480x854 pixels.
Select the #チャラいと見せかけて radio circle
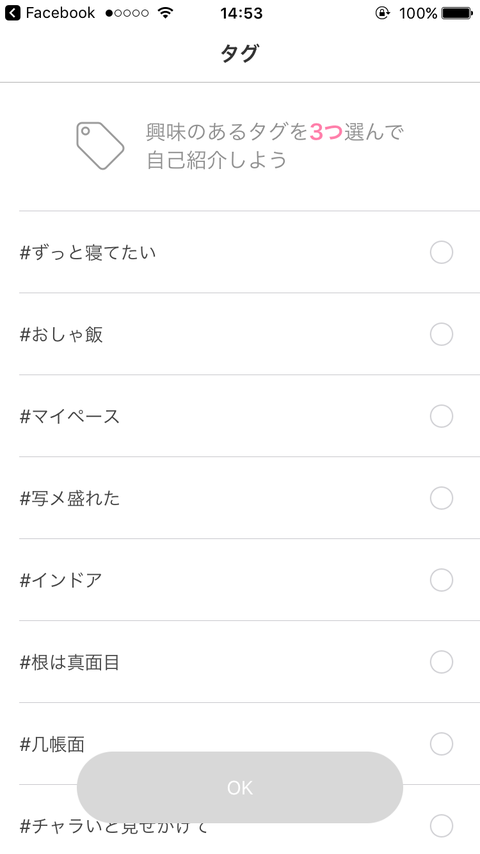[x=441, y=826]
